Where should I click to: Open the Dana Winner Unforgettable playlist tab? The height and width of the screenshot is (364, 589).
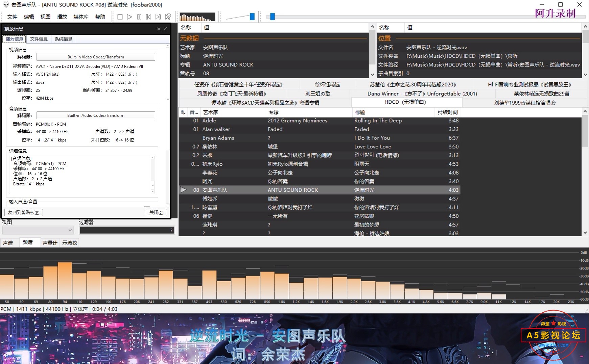point(422,94)
